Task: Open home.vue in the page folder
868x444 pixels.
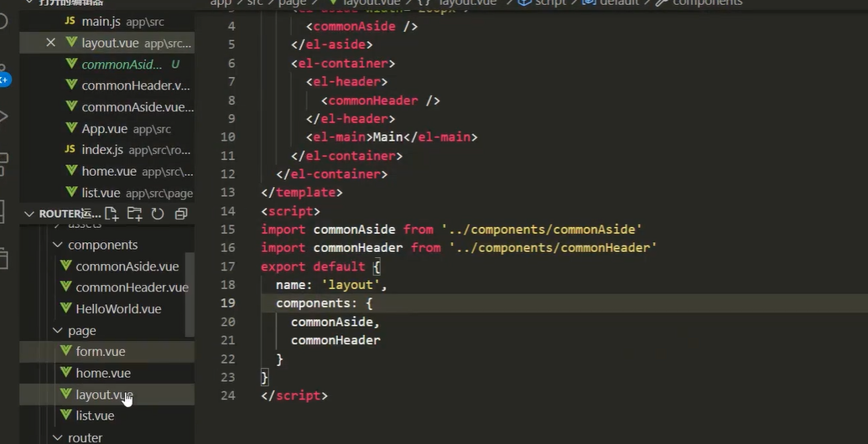Action: click(103, 374)
